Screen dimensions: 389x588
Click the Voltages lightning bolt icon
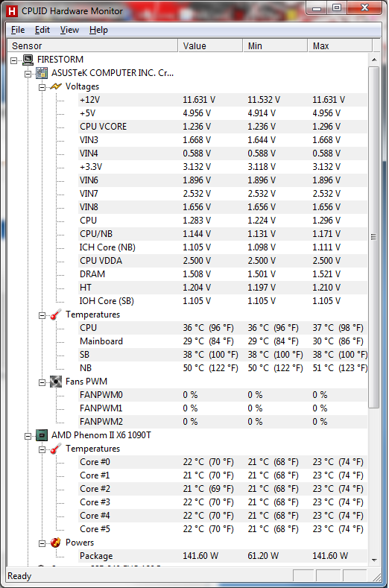click(x=55, y=86)
